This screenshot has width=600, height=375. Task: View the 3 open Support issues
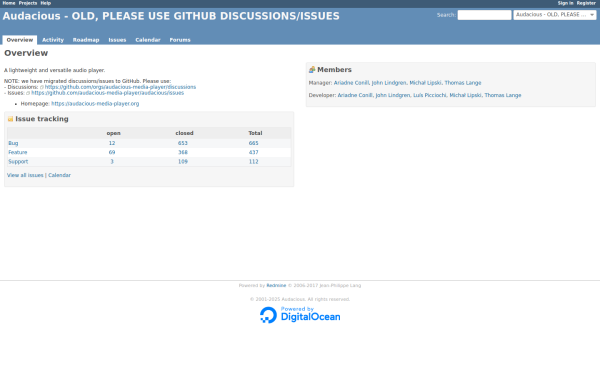coord(112,161)
